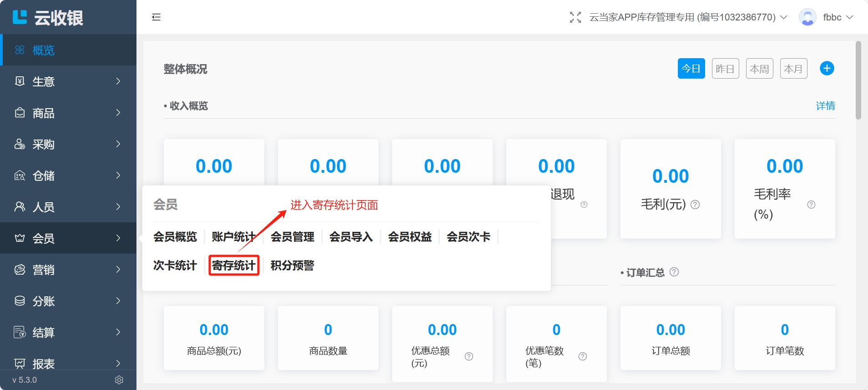Open 寄存统计 in the 会员 submenu
The image size is (868, 390).
click(234, 265)
